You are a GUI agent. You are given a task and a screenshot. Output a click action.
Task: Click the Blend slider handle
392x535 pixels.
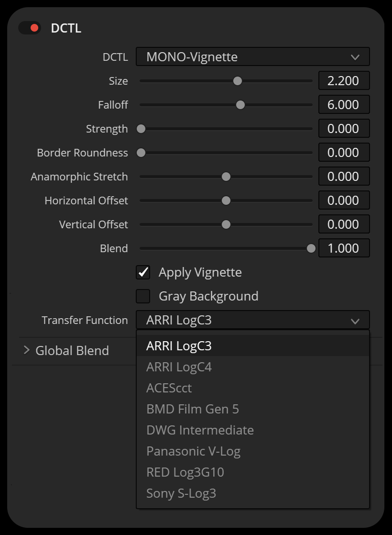[x=311, y=248]
